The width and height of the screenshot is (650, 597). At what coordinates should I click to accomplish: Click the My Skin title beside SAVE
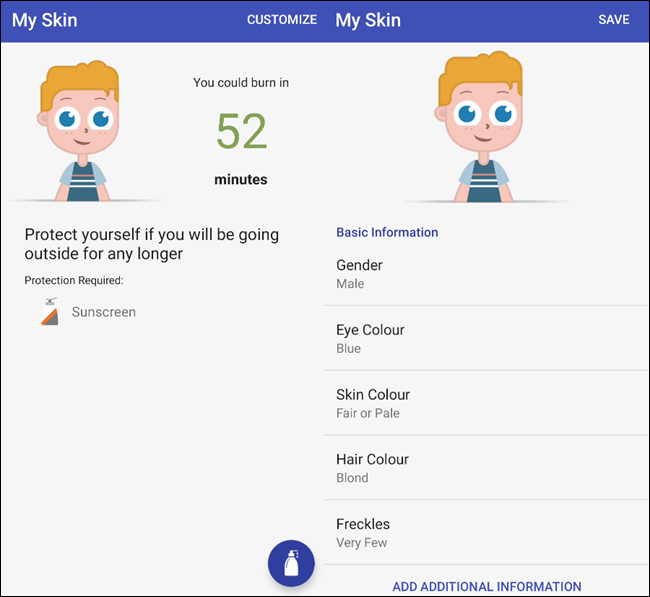[368, 20]
